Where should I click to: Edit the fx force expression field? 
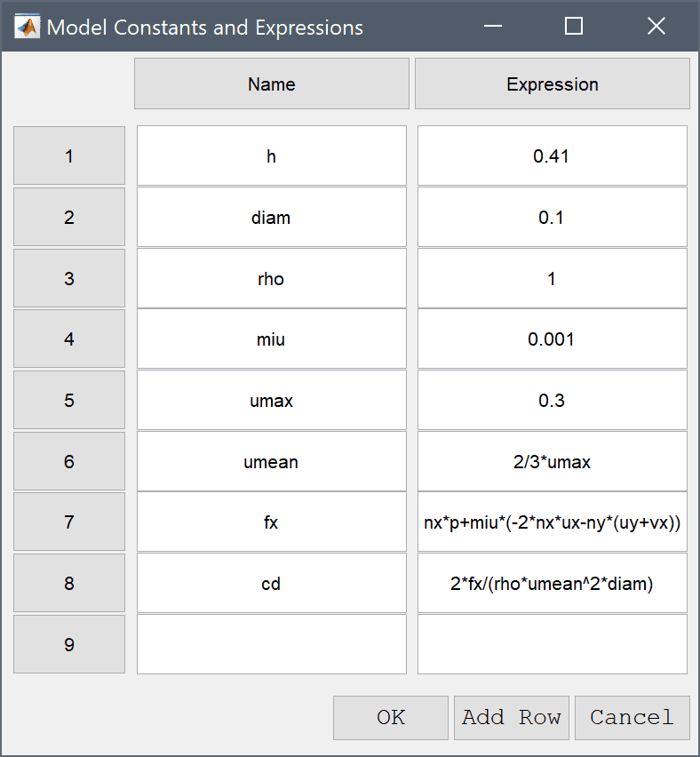coord(553,522)
